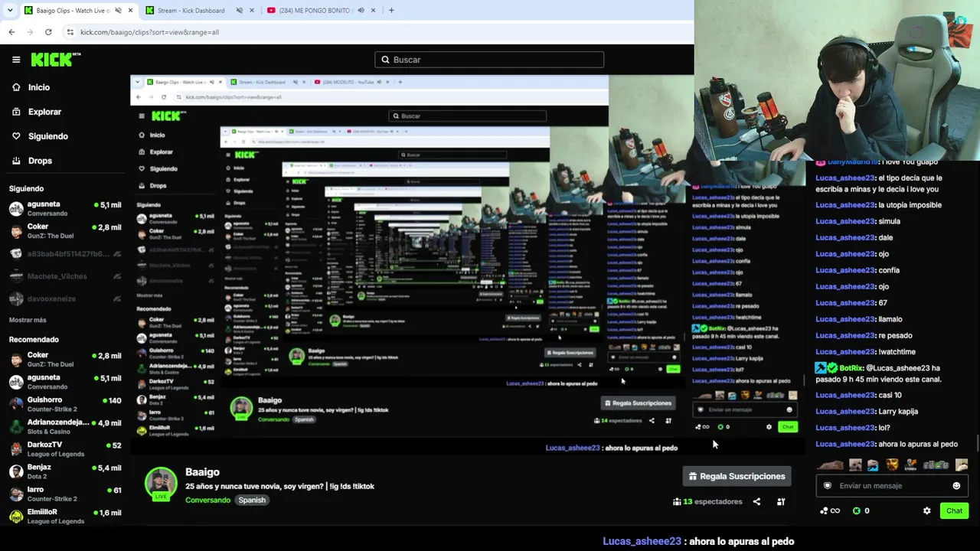Unmute the Stream - Kick Dashboard tab
980x551 pixels.
[x=239, y=11]
